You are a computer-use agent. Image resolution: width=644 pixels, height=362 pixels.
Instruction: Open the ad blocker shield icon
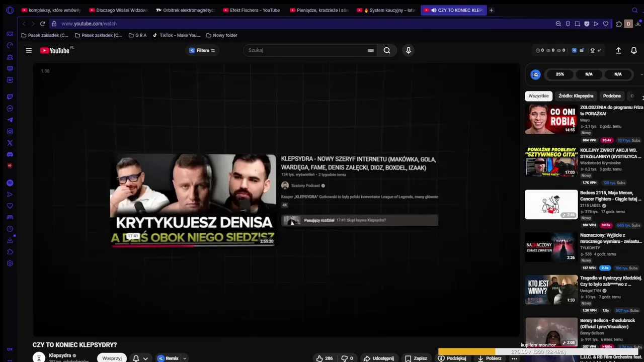click(587, 24)
